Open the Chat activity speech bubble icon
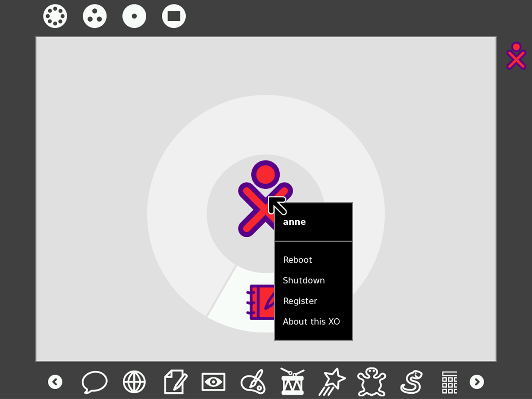 [x=94, y=382]
